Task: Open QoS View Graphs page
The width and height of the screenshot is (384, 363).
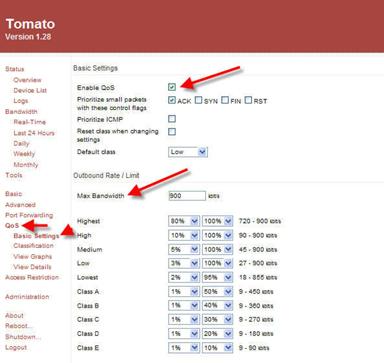Action: click(x=33, y=256)
